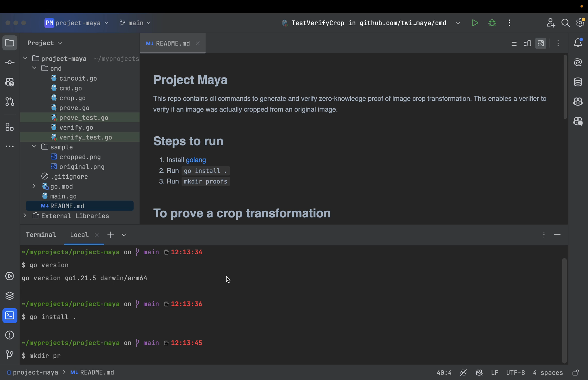The width and height of the screenshot is (588, 380).
Task: Expand the go.mod node
Action: click(34, 186)
